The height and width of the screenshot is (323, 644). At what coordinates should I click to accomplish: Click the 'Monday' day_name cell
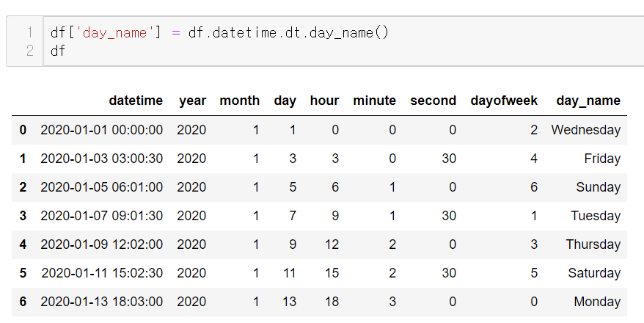597,302
